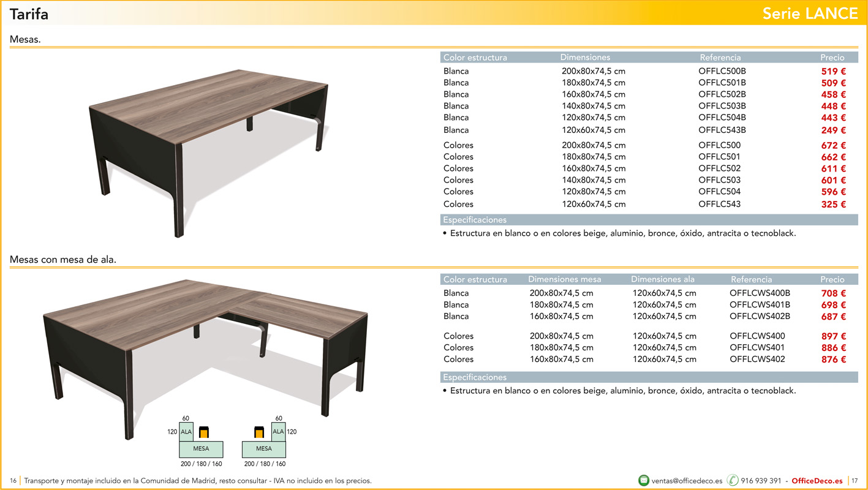
Task: Click reference OFFLC543B
Action: click(x=722, y=130)
